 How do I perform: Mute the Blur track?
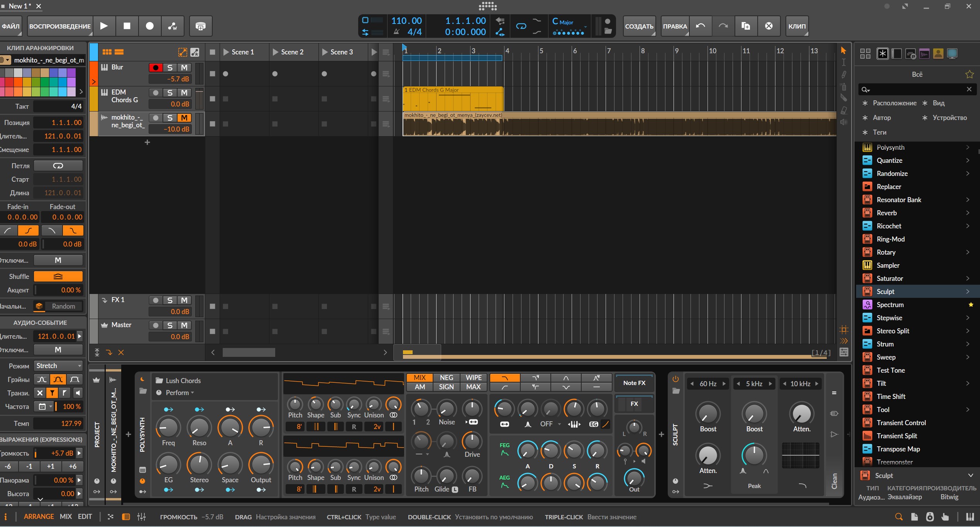(184, 68)
